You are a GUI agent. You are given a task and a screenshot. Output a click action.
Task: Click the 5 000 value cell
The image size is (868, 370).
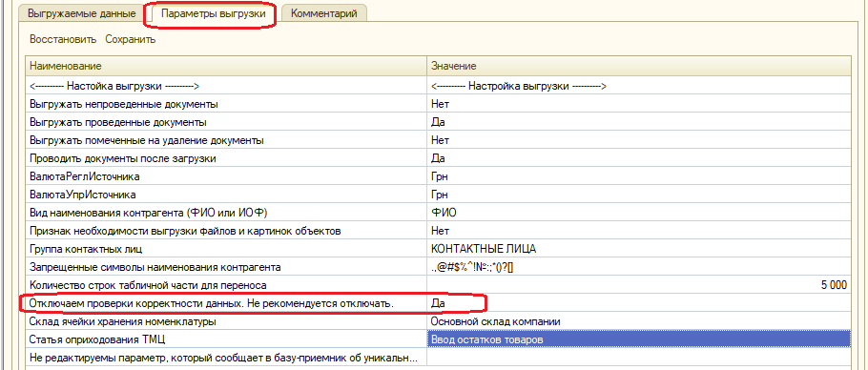[639, 285]
